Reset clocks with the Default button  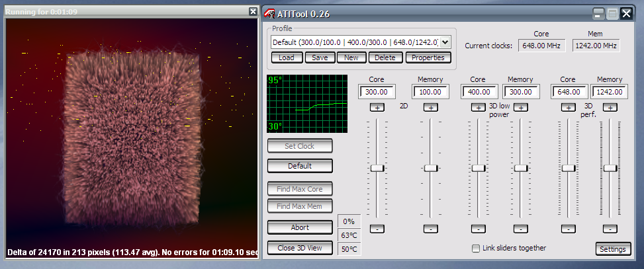coord(299,166)
